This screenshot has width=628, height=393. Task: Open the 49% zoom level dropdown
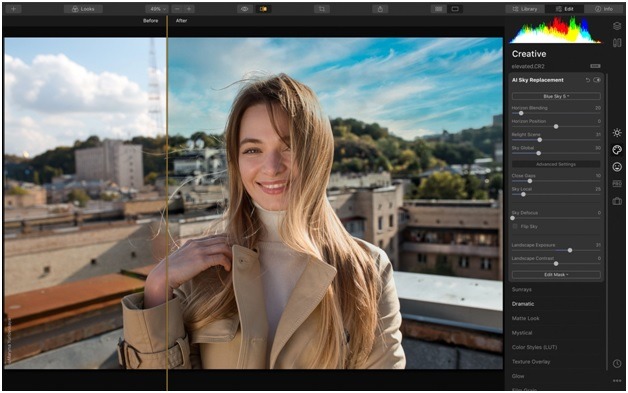[x=157, y=9]
